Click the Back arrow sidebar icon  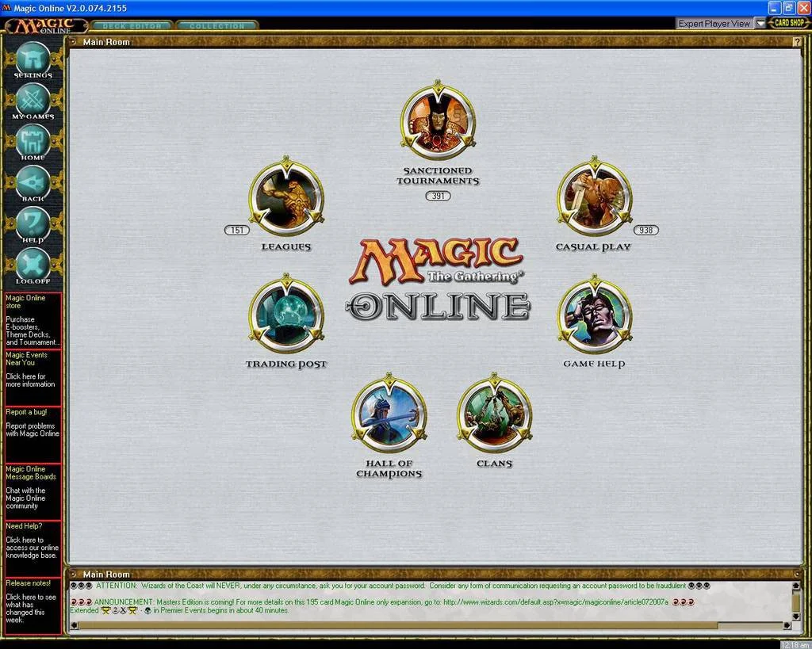click(33, 183)
